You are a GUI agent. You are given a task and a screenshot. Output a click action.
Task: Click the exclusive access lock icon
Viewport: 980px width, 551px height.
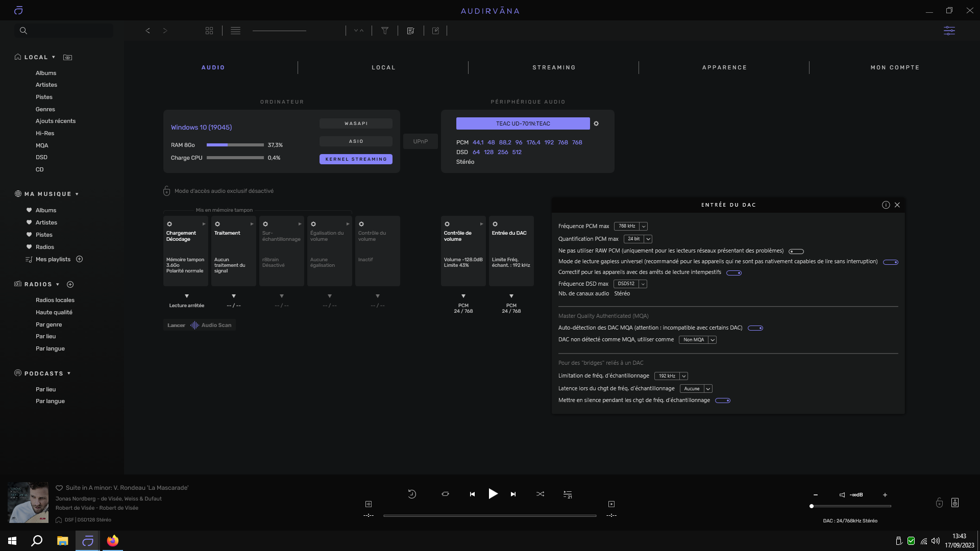(166, 191)
